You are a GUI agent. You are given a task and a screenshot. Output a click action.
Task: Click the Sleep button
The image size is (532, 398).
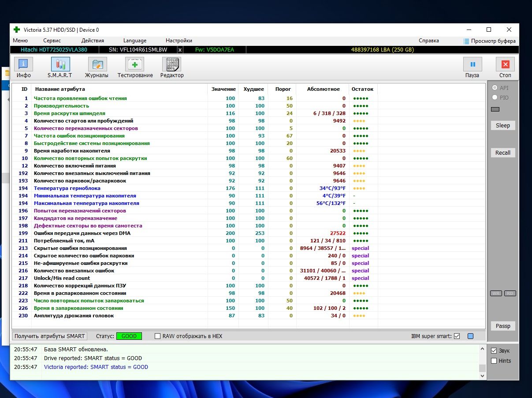tap(502, 126)
